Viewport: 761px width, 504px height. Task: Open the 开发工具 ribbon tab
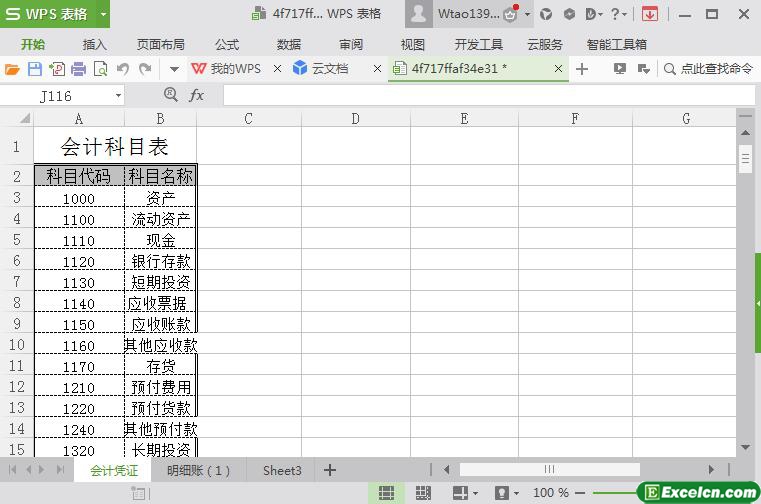coord(479,45)
